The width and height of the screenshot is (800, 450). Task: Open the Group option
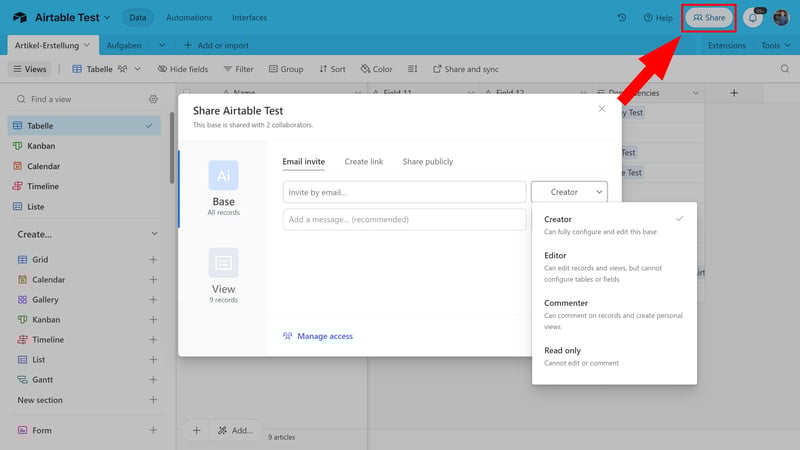click(x=286, y=69)
